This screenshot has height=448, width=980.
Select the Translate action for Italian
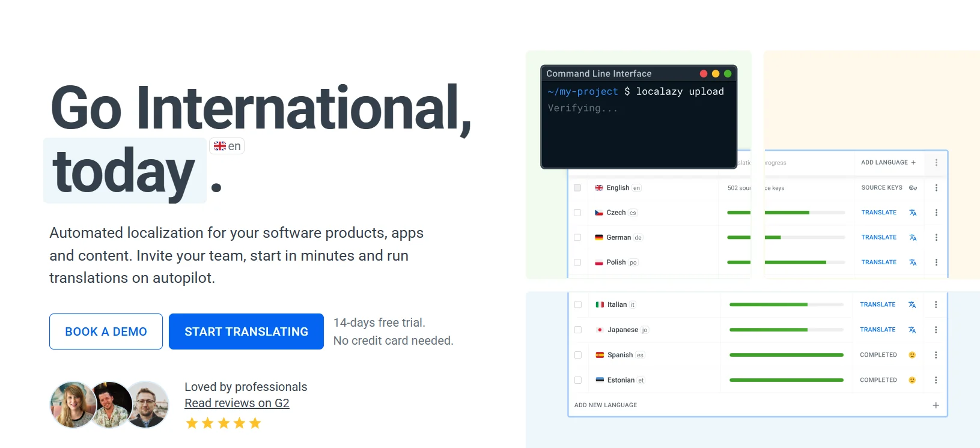[877, 304]
